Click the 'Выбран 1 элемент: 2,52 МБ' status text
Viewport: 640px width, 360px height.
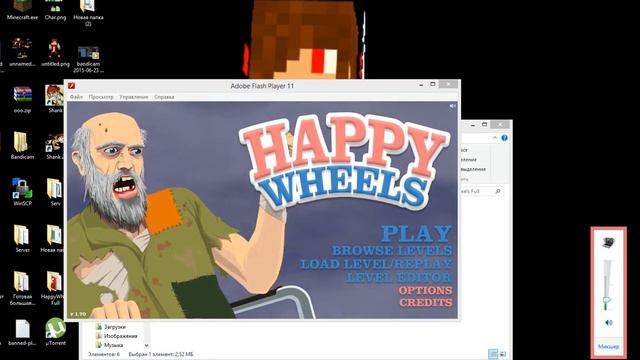pos(161,355)
